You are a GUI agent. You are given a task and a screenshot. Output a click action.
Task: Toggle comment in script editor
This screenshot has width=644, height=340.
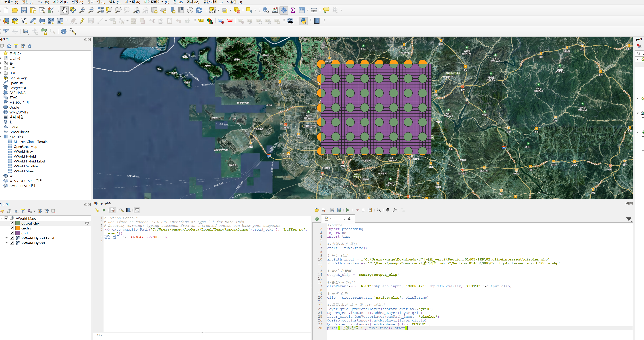[x=388, y=210]
